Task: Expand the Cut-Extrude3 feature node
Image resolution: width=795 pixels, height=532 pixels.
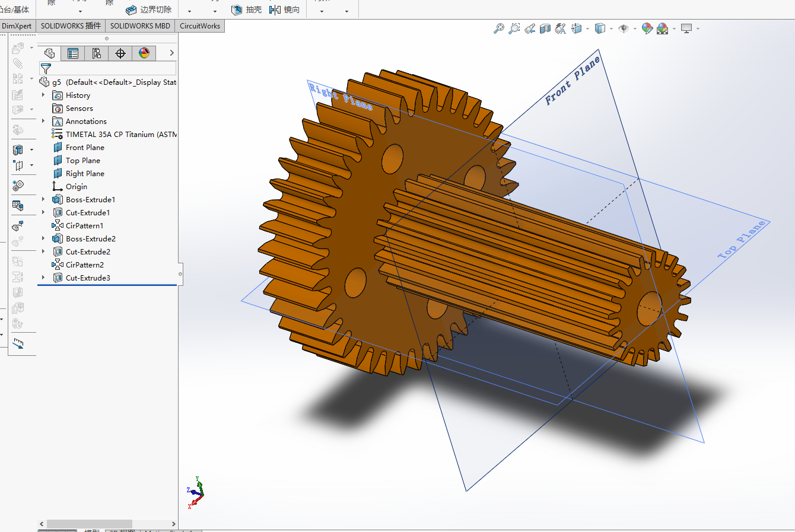Action: click(x=43, y=278)
